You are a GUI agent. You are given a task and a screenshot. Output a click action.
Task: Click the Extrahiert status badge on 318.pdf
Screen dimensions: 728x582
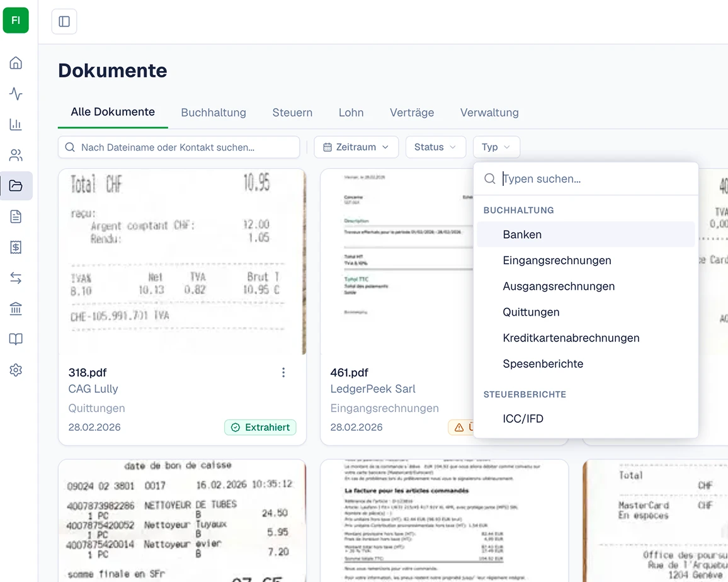click(x=261, y=427)
